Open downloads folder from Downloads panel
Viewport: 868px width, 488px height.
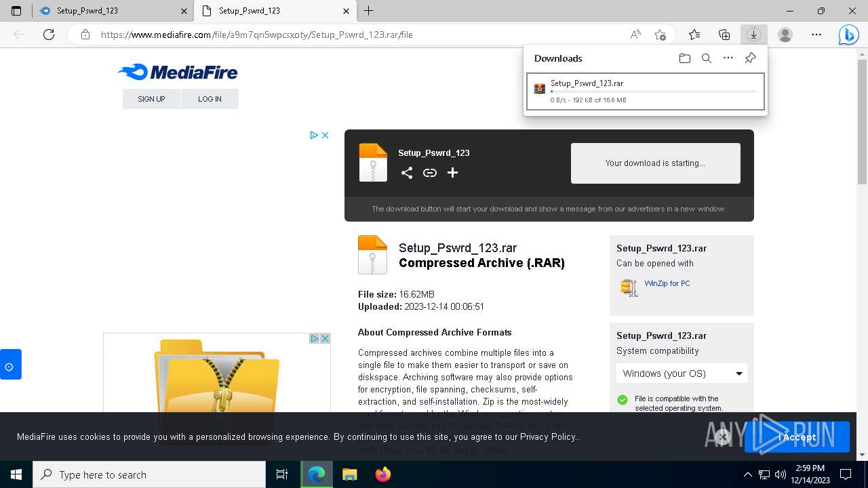pos(685,58)
